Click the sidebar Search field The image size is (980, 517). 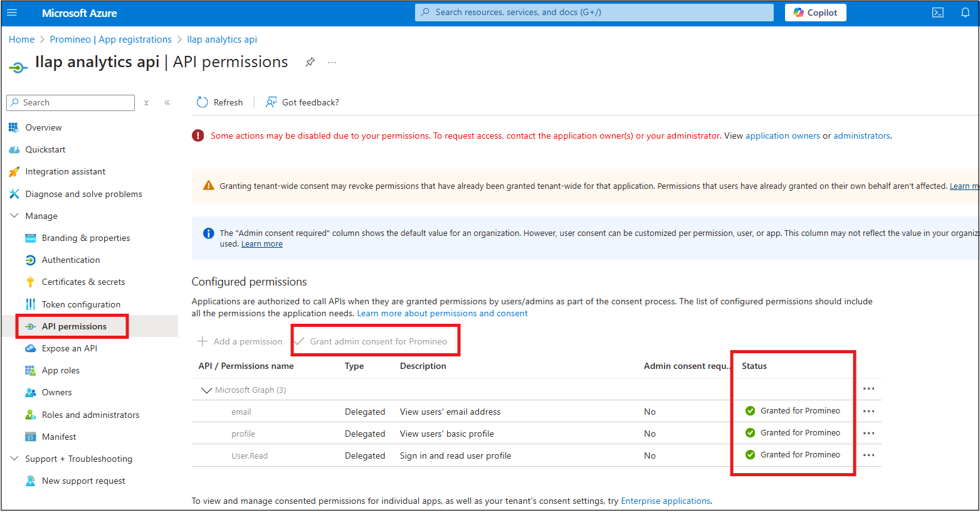click(x=70, y=103)
